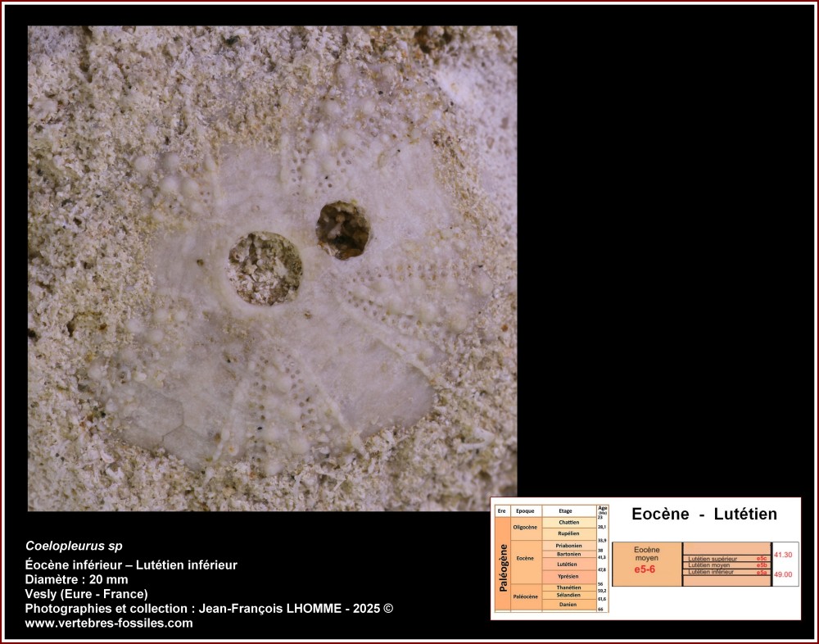The width and height of the screenshot is (819, 644).
Task: Click the www.vertebres-fossiles.com website address
Action: pos(109,623)
